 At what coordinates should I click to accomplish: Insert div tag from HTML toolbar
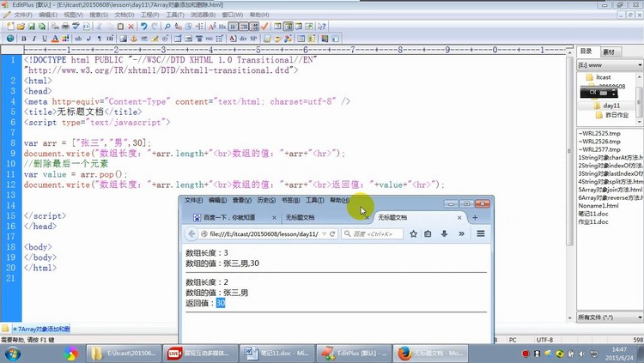(x=243, y=39)
